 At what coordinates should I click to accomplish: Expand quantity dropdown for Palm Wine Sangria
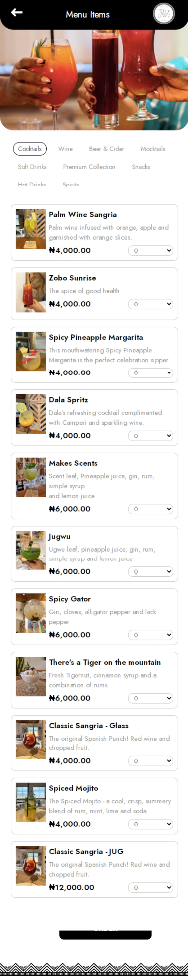151,251
